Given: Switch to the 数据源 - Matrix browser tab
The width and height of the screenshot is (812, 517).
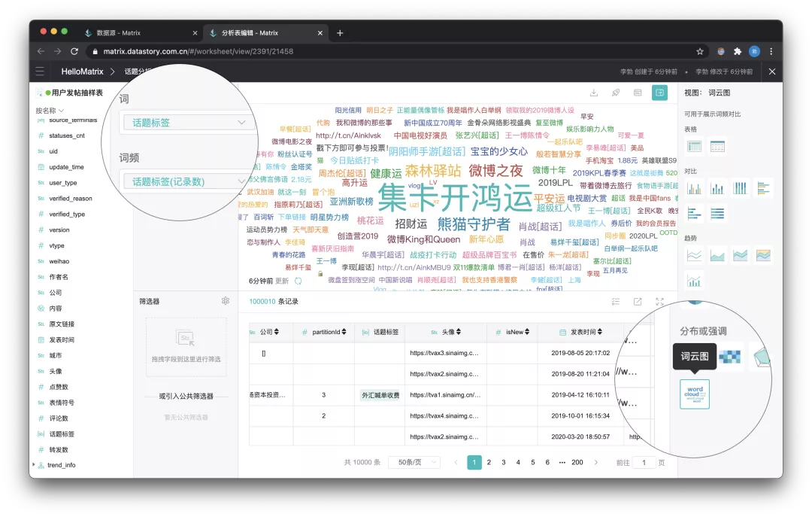Looking at the screenshot, I should [x=140, y=32].
